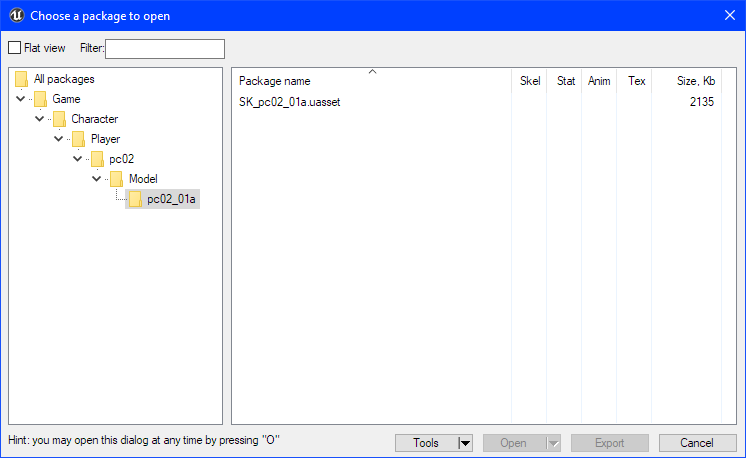Image resolution: width=746 pixels, height=458 pixels.
Task: Click the pc02 folder icon
Action: point(97,159)
